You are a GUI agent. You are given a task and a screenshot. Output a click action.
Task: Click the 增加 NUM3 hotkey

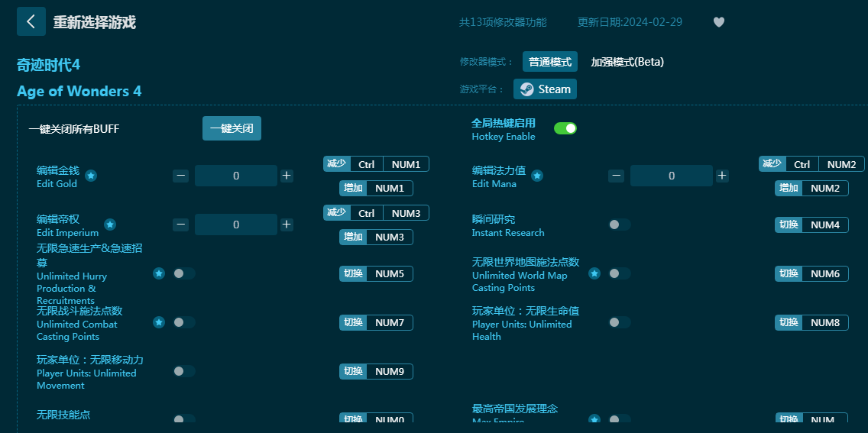(377, 238)
